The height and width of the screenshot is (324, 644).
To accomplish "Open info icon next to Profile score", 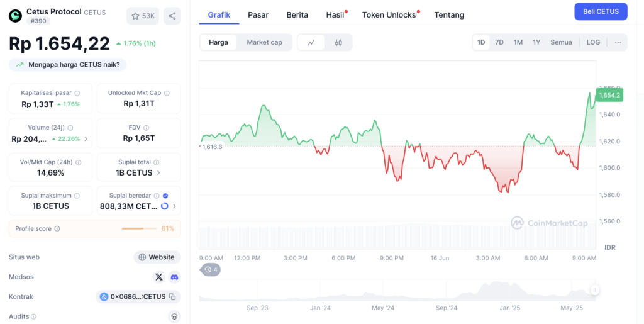I will point(57,229).
